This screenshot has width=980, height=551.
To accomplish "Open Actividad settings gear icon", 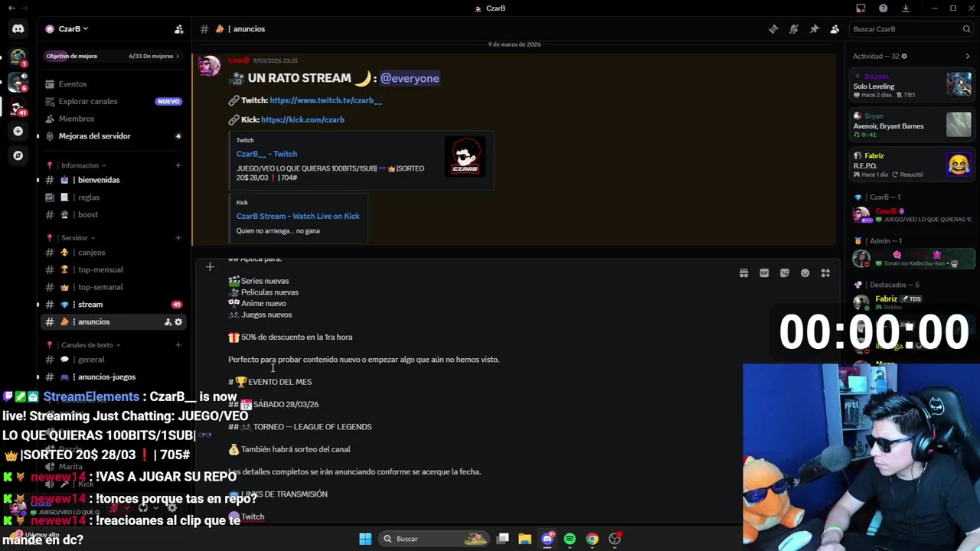I will point(904,56).
